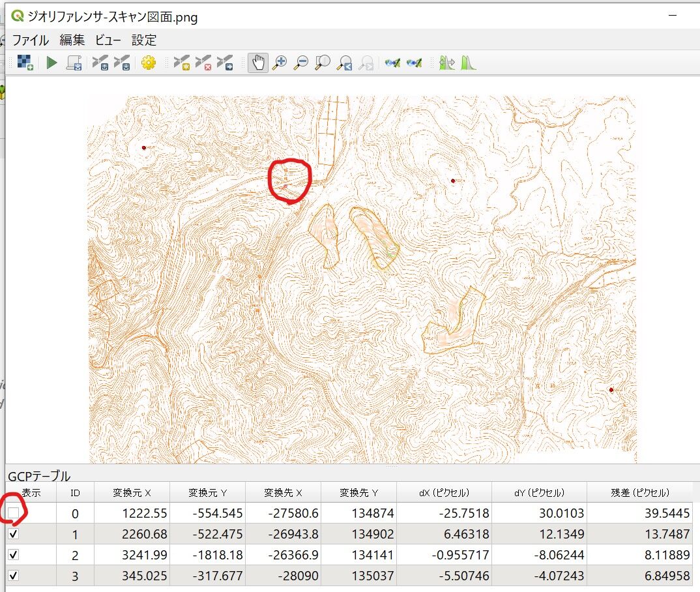Select the cell with value 345.025
This screenshot has width=700, height=592.
point(132,576)
